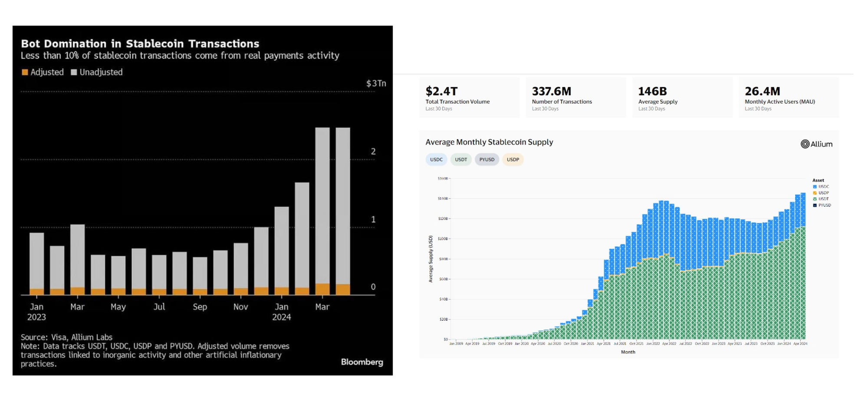Open the Average Supply stat card
Image resolution: width=868 pixels, height=395 pixels.
point(682,98)
